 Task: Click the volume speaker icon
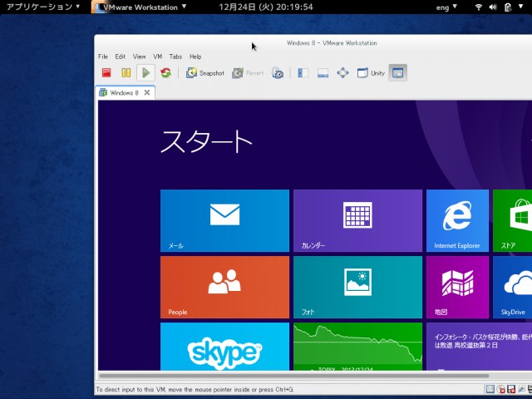point(493,7)
